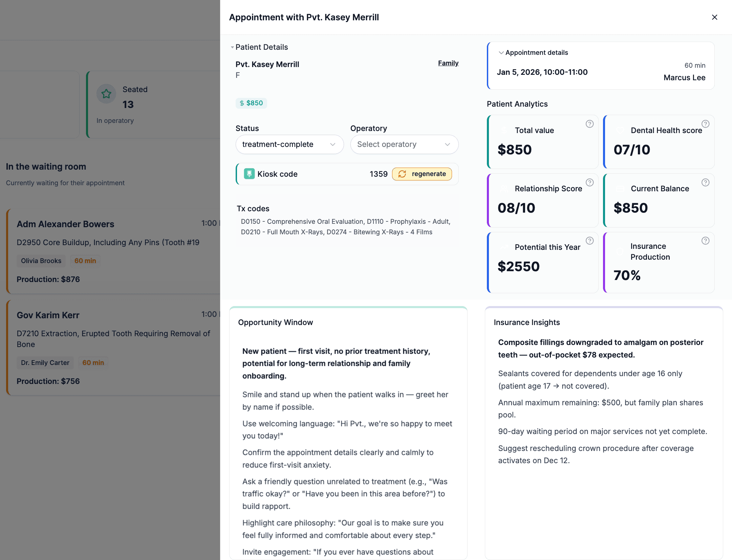Collapse the Patient Details section

[x=232, y=47]
